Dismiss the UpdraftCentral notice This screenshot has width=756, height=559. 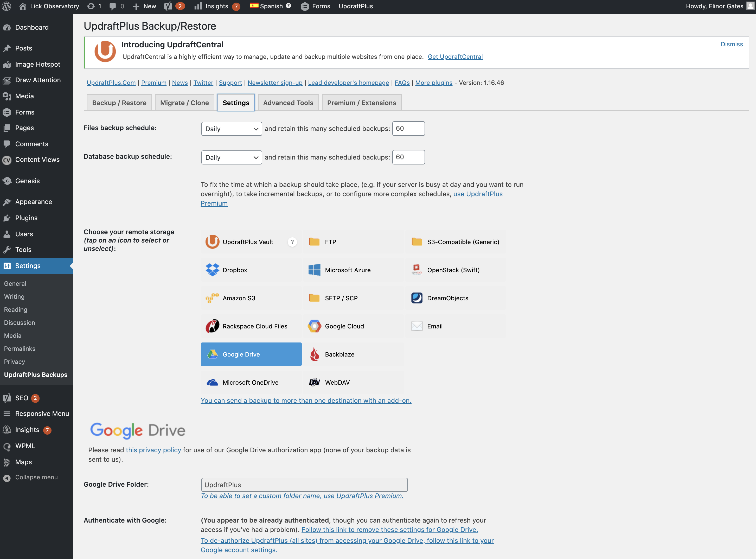732,44
